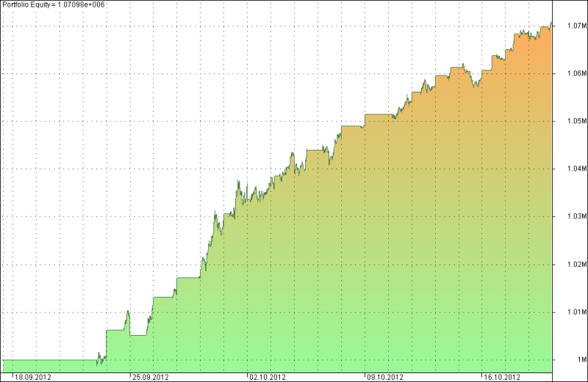Select the 09.10.2012 date label
This screenshot has width=588, height=382.
(x=384, y=377)
